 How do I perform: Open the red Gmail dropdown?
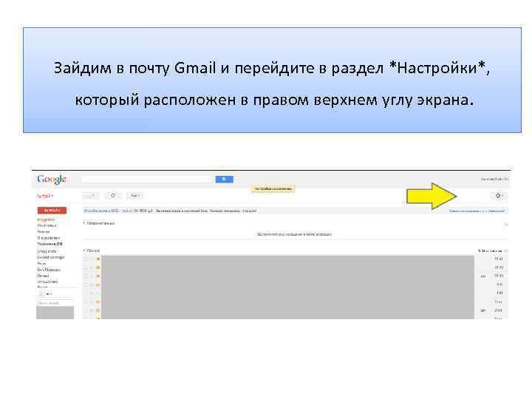click(45, 196)
